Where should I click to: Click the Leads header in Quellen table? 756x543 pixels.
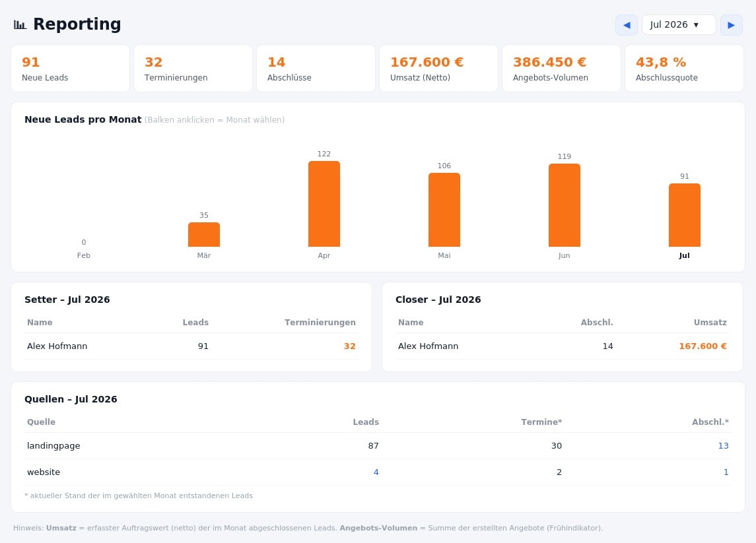[366, 422]
